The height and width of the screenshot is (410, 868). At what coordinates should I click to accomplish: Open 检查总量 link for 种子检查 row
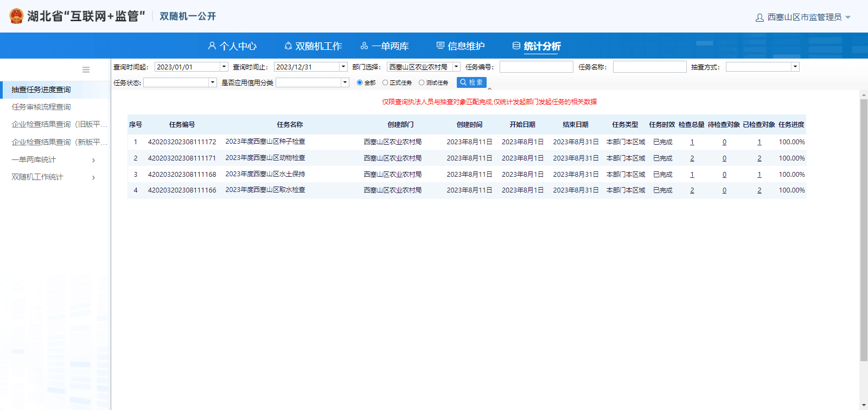click(692, 142)
